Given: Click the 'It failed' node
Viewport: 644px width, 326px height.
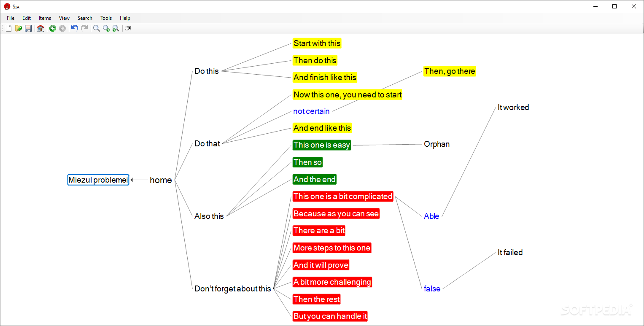Looking at the screenshot, I should coord(510,253).
